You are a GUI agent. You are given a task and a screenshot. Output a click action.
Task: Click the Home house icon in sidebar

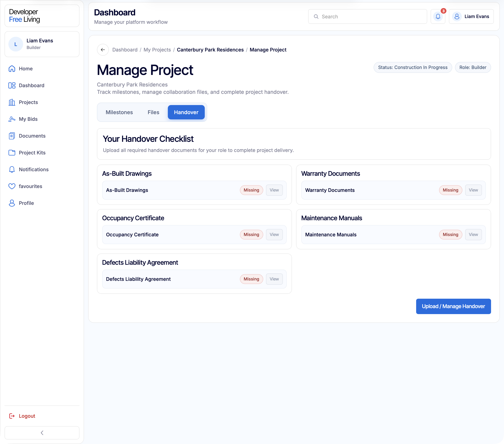(12, 69)
